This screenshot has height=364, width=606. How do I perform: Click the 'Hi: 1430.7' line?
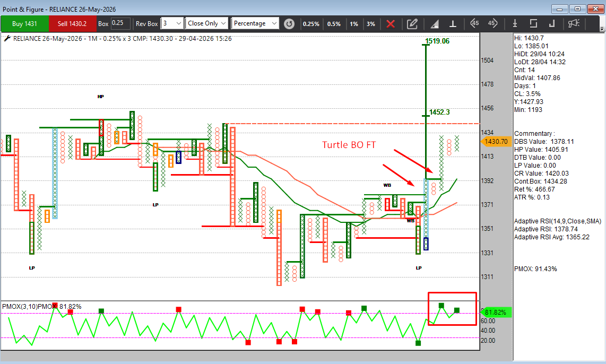(529, 38)
